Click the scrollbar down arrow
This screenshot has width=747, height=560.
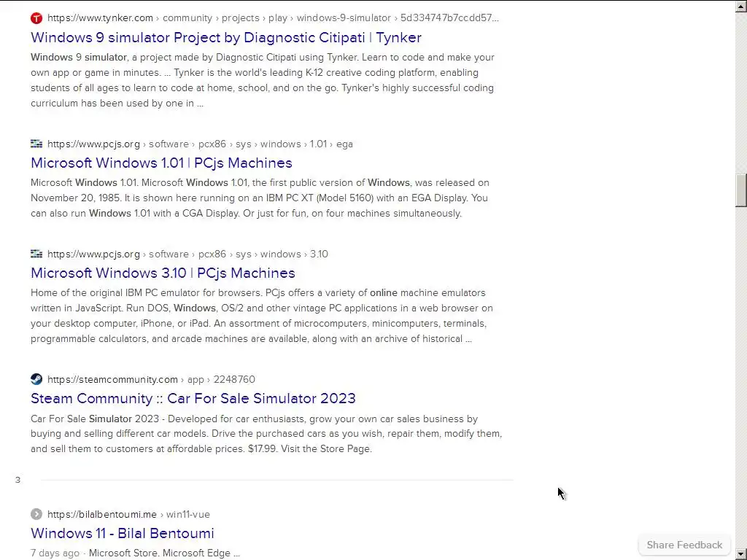[x=741, y=554]
